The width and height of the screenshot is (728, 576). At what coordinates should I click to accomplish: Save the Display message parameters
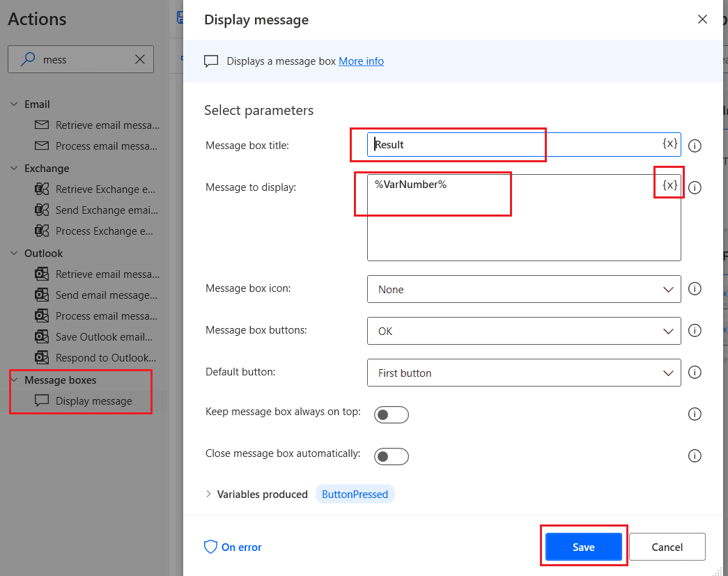[584, 546]
